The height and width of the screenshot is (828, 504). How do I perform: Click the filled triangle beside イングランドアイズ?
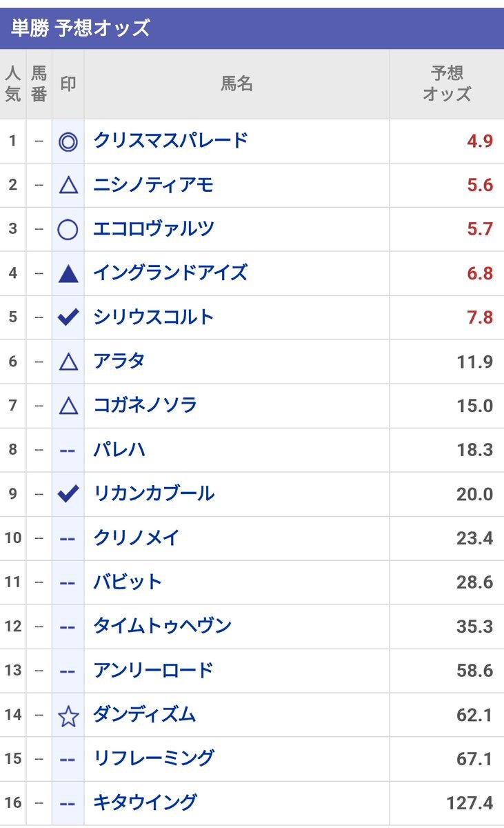(68, 274)
